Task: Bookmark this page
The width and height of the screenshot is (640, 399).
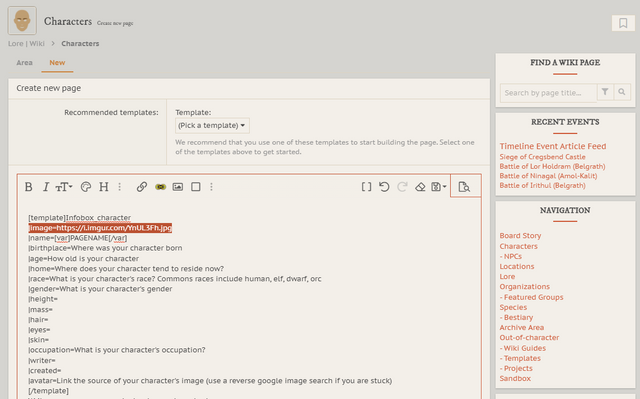Action: [623, 23]
